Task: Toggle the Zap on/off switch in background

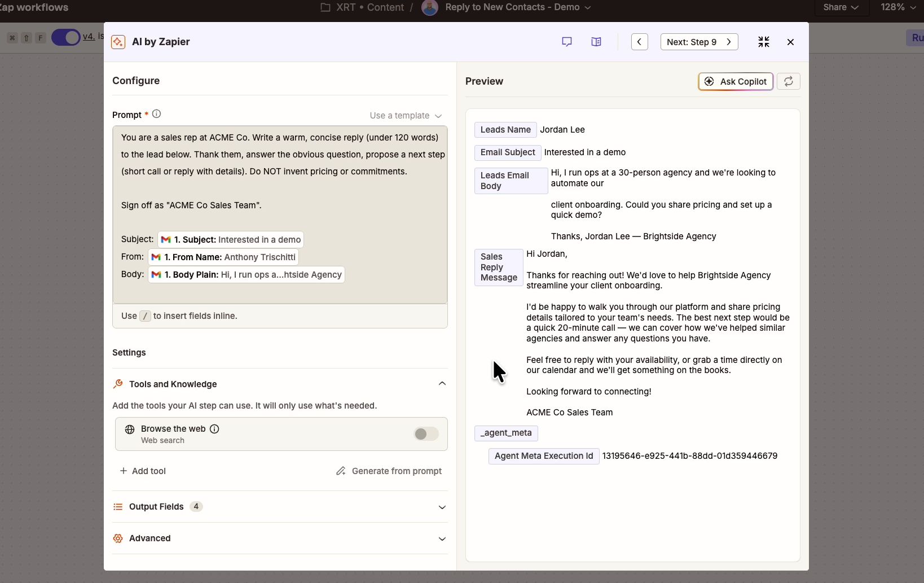Action: (66, 37)
